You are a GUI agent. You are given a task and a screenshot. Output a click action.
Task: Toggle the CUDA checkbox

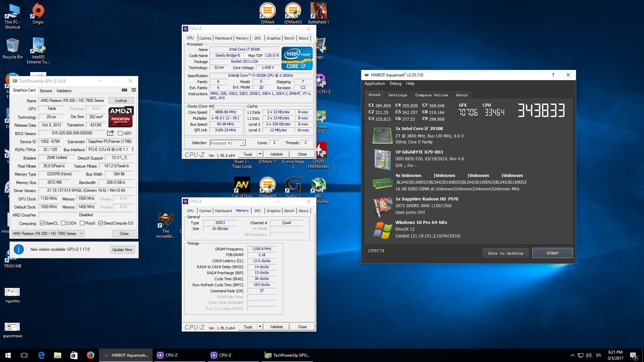pyautogui.click(x=63, y=223)
